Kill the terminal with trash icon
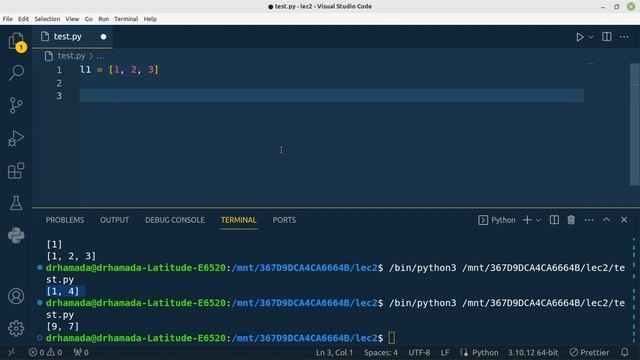640x360 pixels. pyautogui.click(x=571, y=220)
